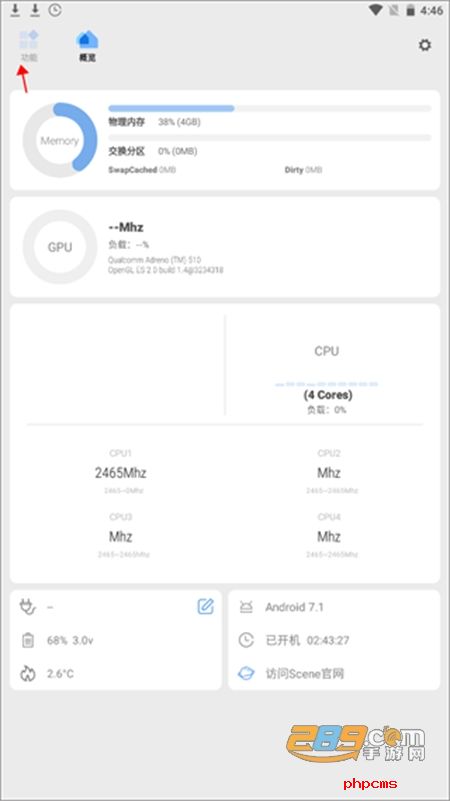Select the 概览 overview tab
Screen dimensions: 450x801
[x=87, y=46]
